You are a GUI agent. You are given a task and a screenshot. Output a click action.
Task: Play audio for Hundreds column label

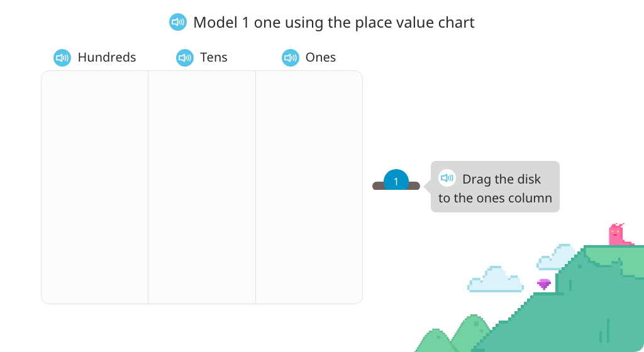[x=62, y=58]
